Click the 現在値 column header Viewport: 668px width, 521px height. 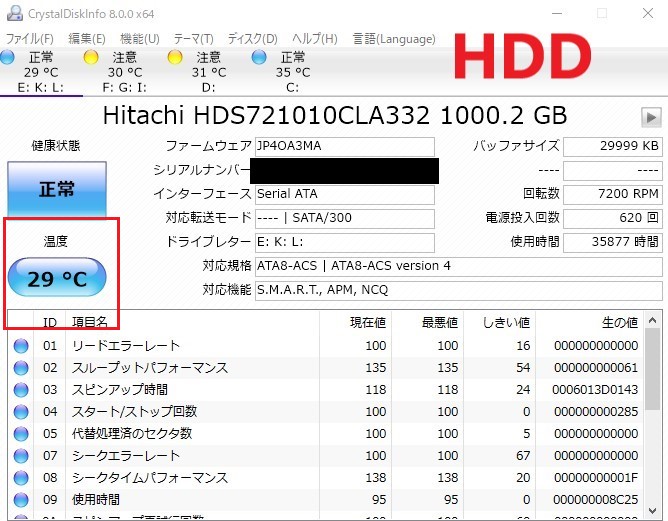click(x=355, y=322)
